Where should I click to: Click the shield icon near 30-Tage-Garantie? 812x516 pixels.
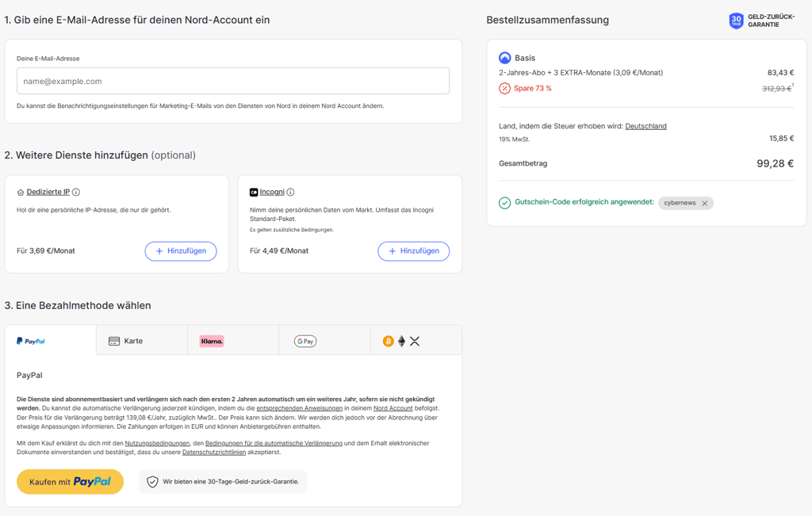pyautogui.click(x=152, y=482)
